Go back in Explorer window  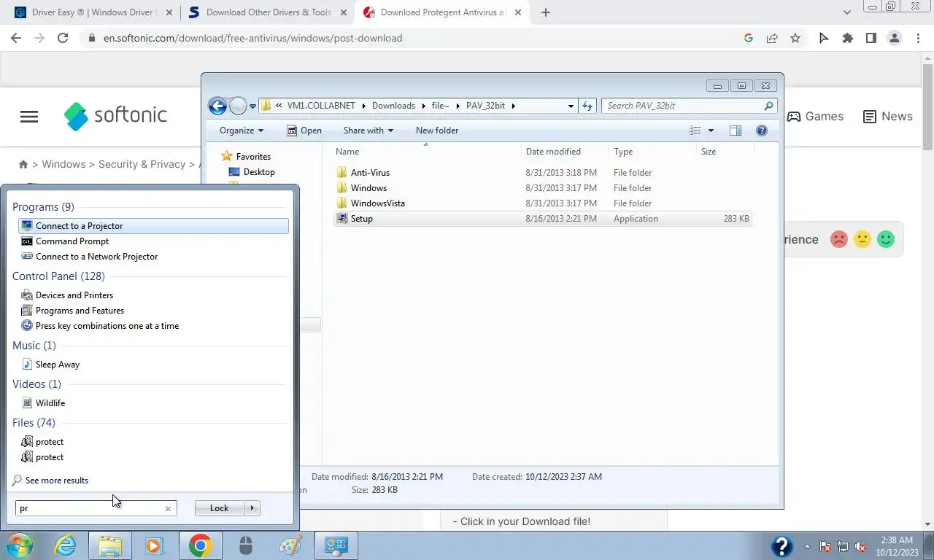pyautogui.click(x=217, y=106)
